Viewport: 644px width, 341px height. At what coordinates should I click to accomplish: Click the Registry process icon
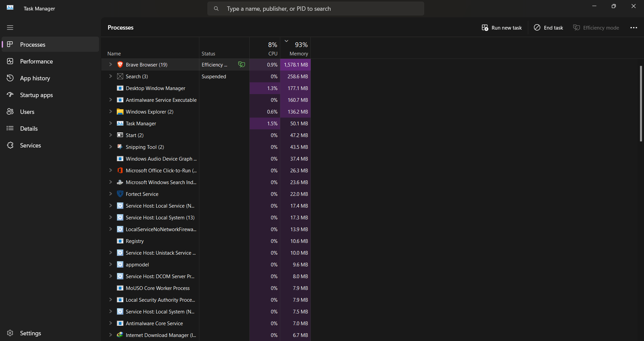[120, 241]
